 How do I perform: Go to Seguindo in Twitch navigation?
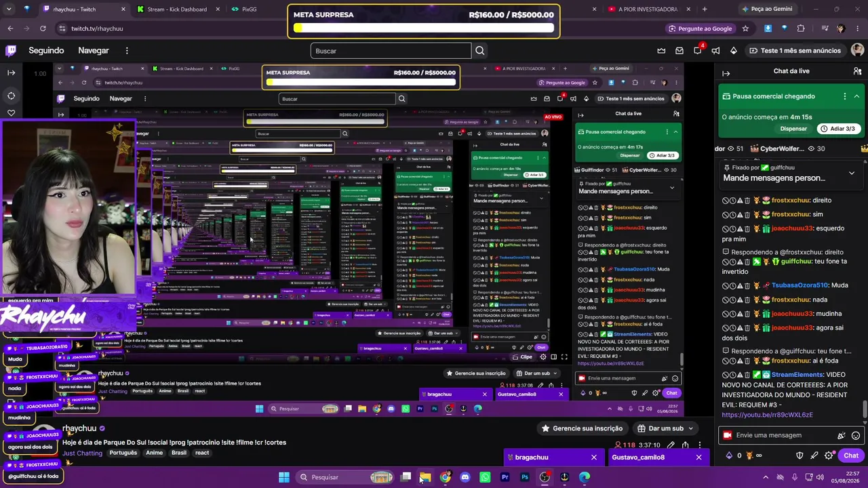pyautogui.click(x=46, y=51)
